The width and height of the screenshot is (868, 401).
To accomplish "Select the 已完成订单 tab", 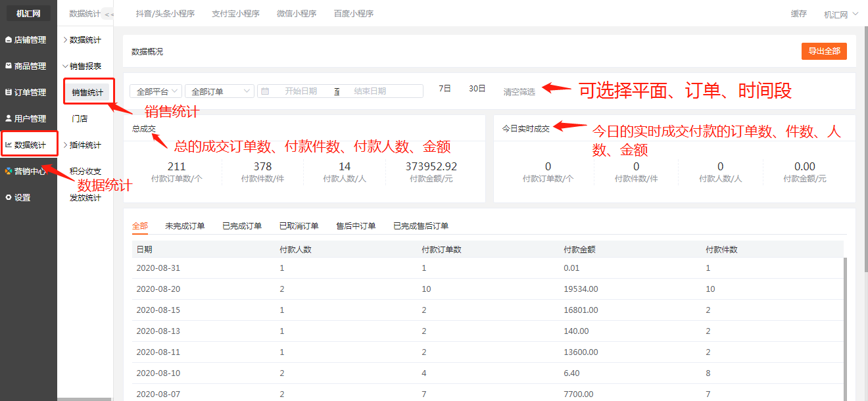I will point(242,225).
